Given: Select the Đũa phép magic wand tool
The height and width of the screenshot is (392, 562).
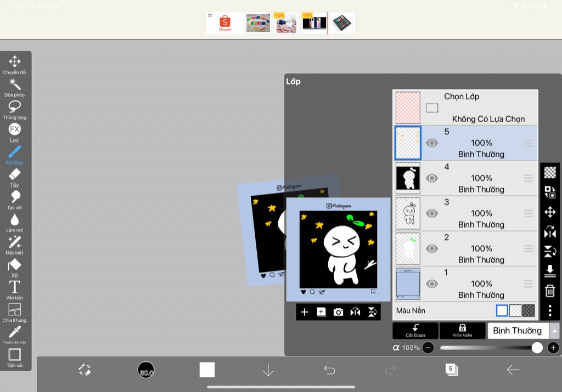Looking at the screenshot, I should pos(15,88).
